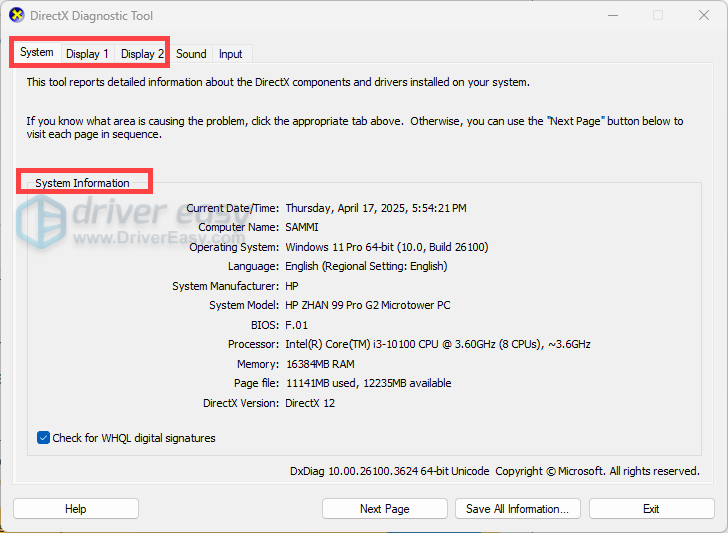This screenshot has height=533, width=728.
Task: Switch to the Sound tab
Action: coord(191,54)
